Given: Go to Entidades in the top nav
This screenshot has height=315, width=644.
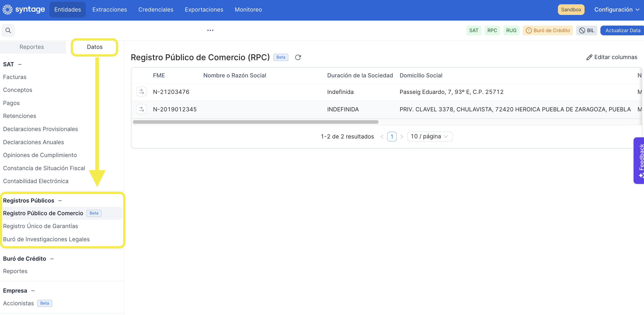Looking at the screenshot, I should pos(68,10).
